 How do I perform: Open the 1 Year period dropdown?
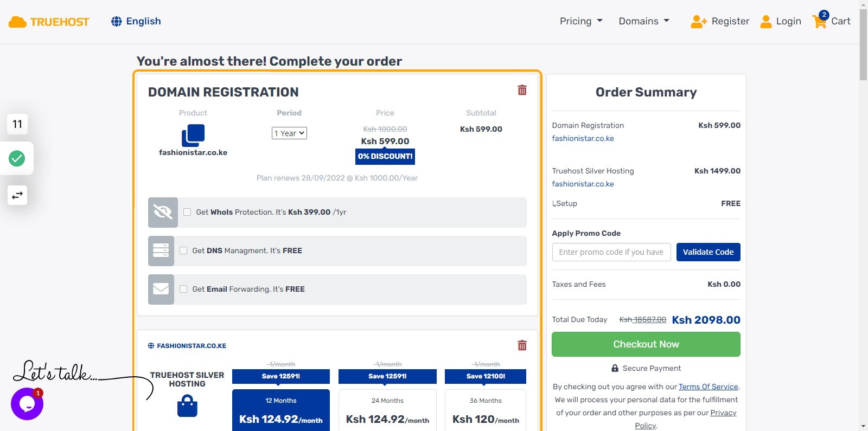(x=289, y=133)
